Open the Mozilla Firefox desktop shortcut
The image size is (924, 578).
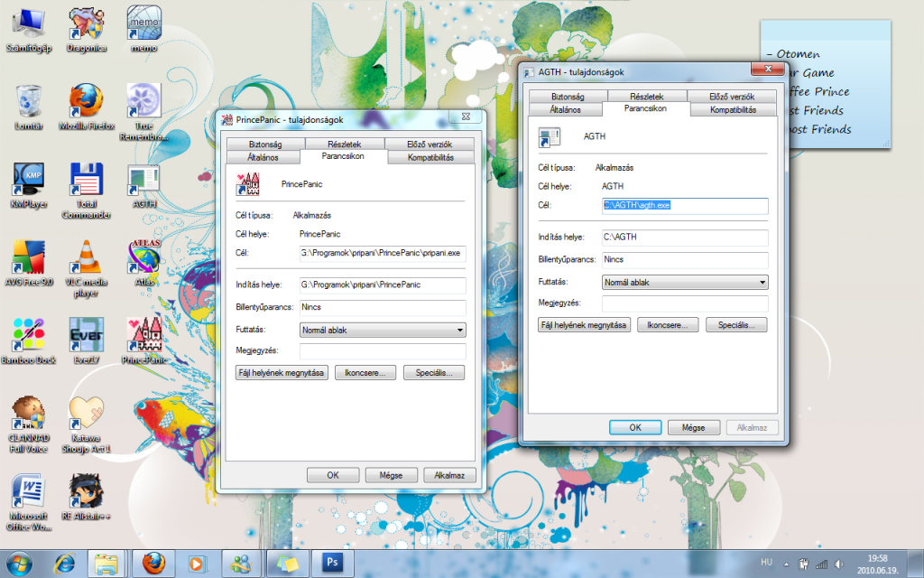pos(85,101)
